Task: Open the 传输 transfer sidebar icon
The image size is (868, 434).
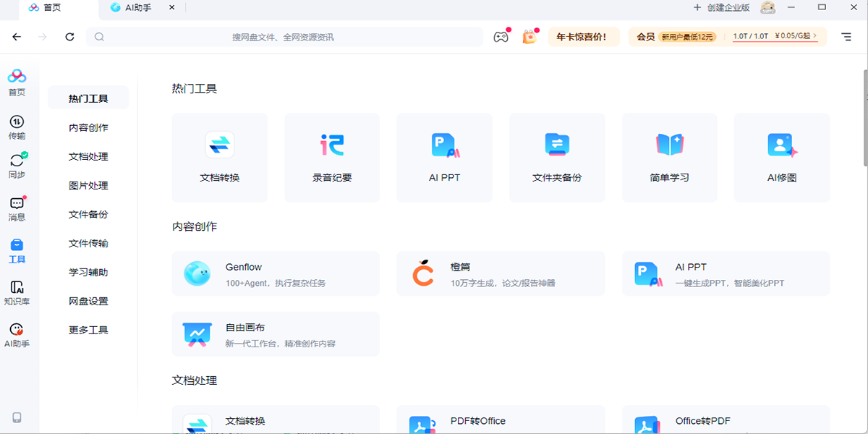Action: pyautogui.click(x=17, y=127)
